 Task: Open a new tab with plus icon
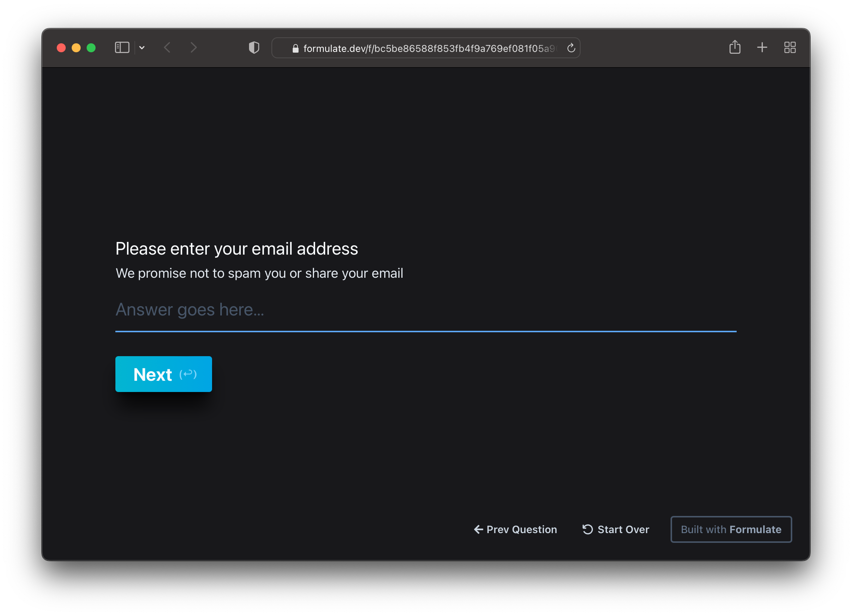coord(762,48)
